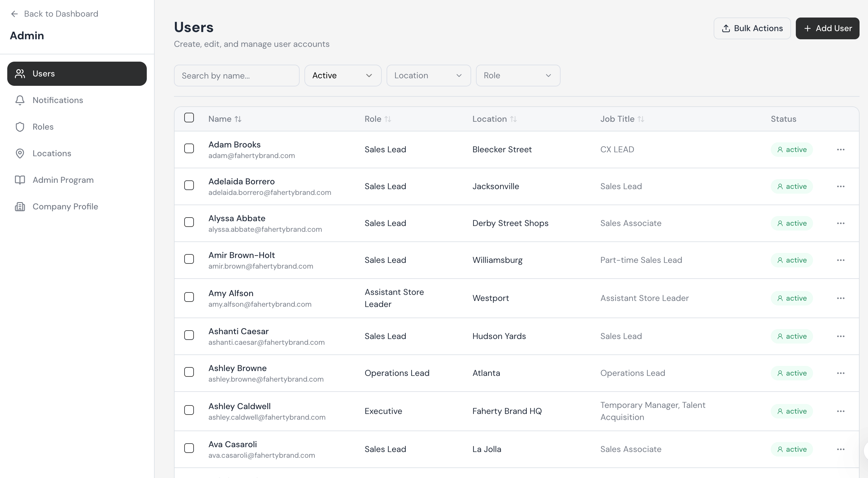Screen dimensions: 868x478
Task: Open the more options menu for Ashley Caldwell
Action: click(841, 411)
